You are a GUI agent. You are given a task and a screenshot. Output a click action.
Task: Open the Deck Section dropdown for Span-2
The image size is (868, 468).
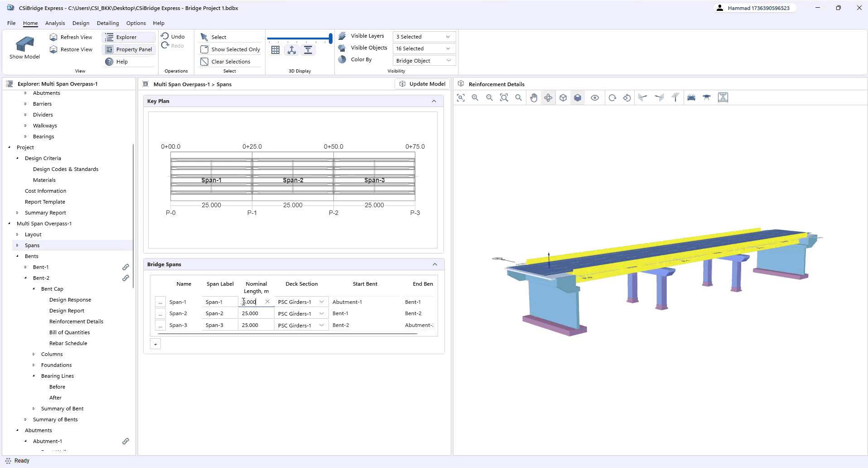click(x=321, y=313)
